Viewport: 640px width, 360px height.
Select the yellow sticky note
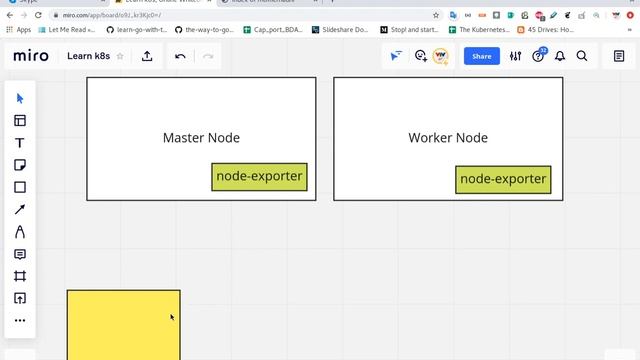click(x=124, y=325)
